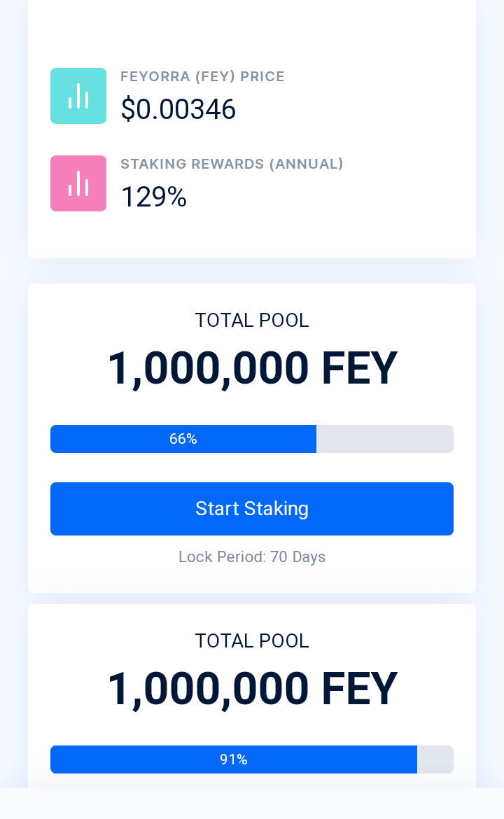Click the second TOTAL POOL heading
The image size is (504, 819).
(252, 641)
